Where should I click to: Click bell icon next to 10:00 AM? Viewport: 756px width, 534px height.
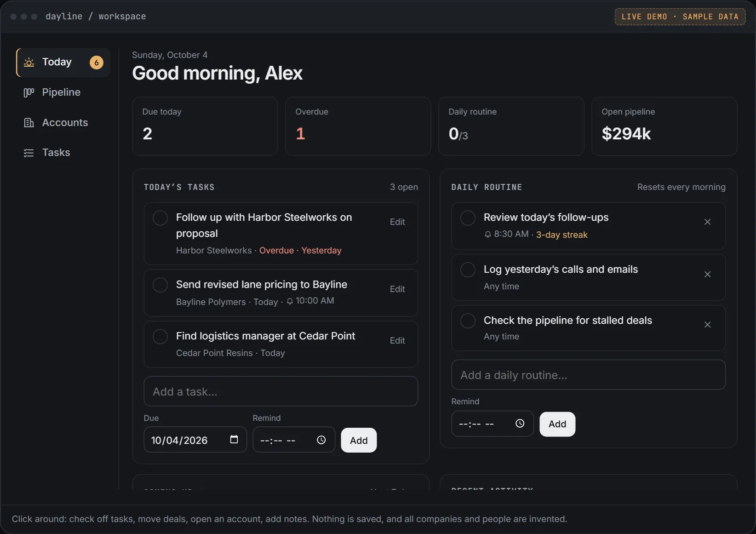290,301
